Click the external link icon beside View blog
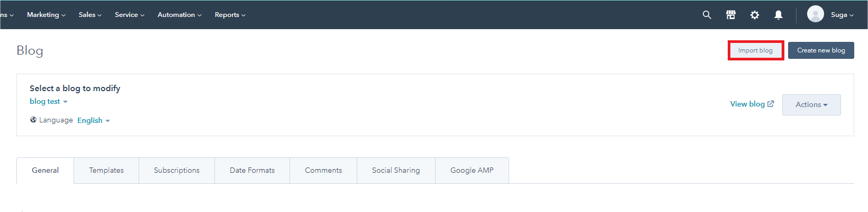The height and width of the screenshot is (212, 868). click(x=771, y=104)
